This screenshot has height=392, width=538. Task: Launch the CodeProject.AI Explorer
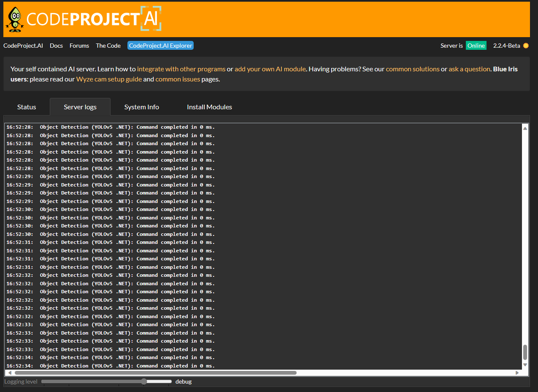(x=160, y=46)
